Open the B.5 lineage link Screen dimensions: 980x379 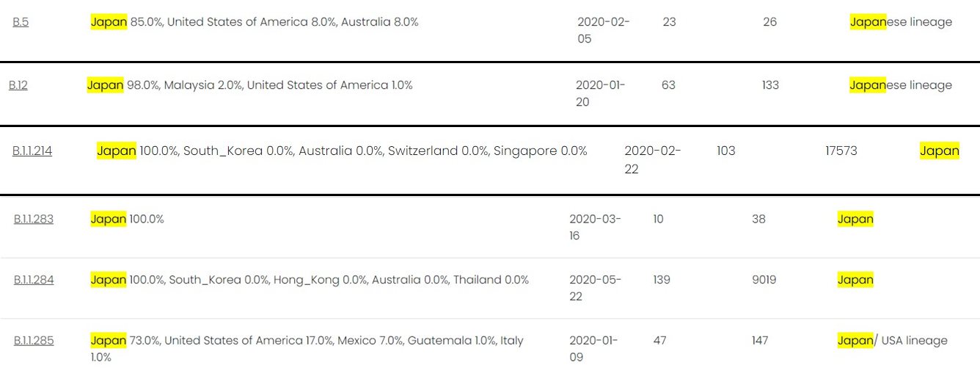tap(21, 22)
